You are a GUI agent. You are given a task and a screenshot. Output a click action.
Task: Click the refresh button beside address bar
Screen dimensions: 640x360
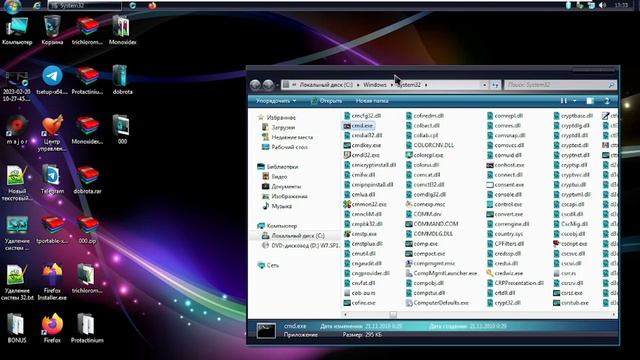tap(495, 85)
